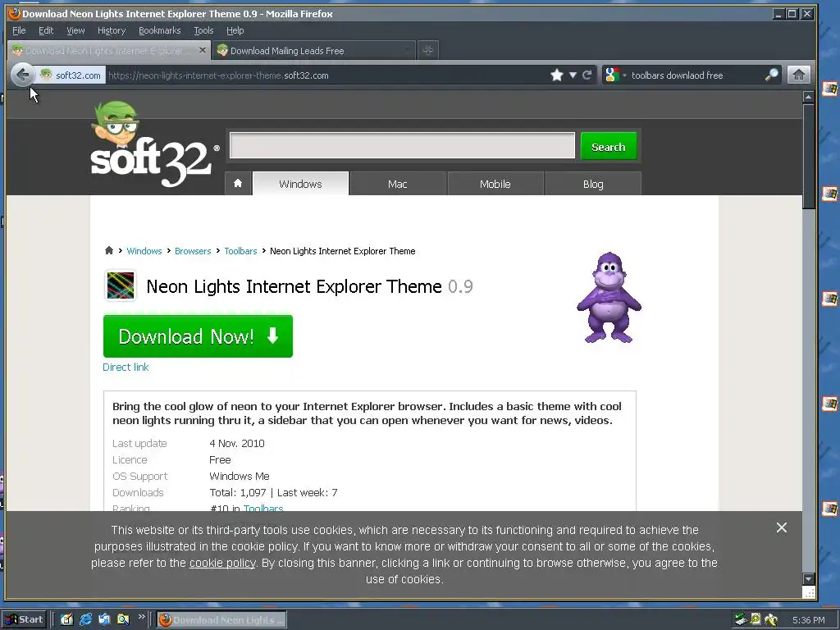Open the History menu

point(112,30)
